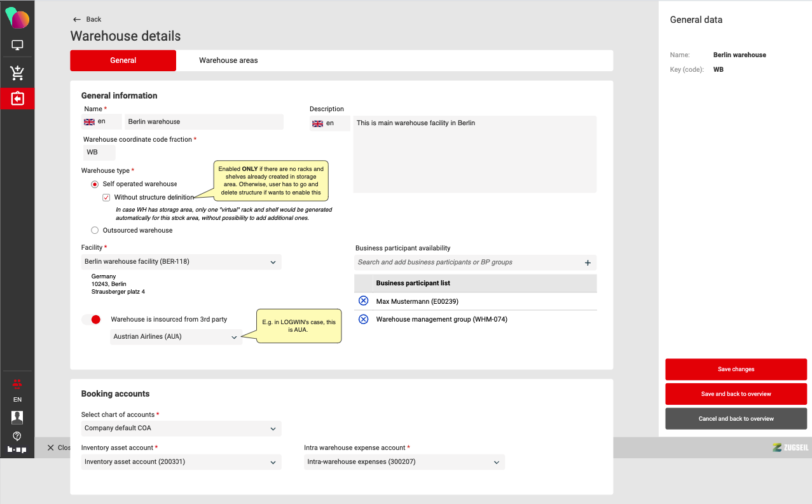Click the plus icon to add business participant

(x=588, y=262)
